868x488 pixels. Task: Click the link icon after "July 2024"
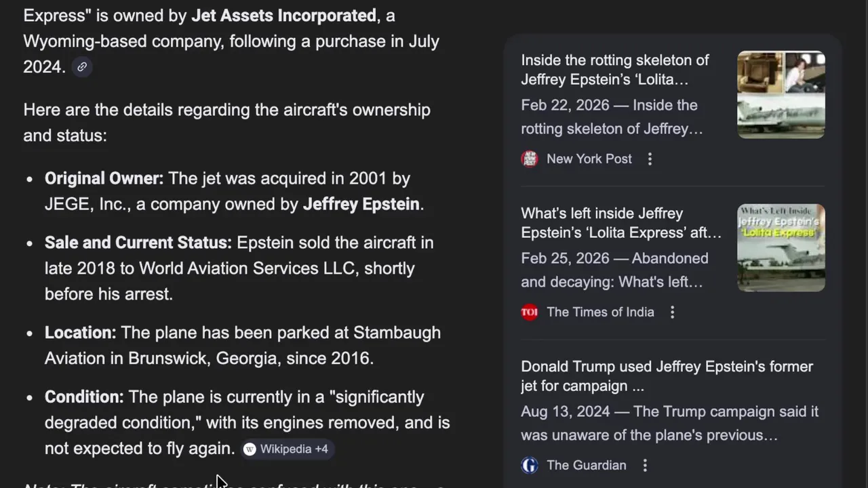tap(82, 66)
